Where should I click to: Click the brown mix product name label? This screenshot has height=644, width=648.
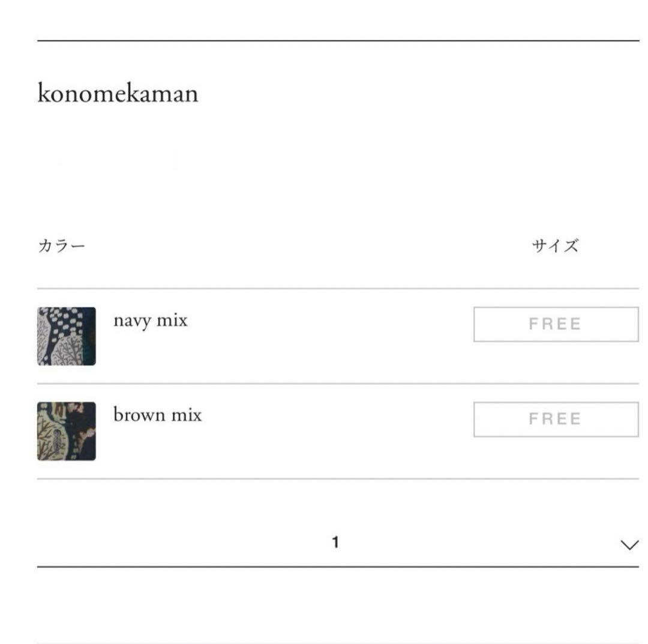[x=158, y=414]
